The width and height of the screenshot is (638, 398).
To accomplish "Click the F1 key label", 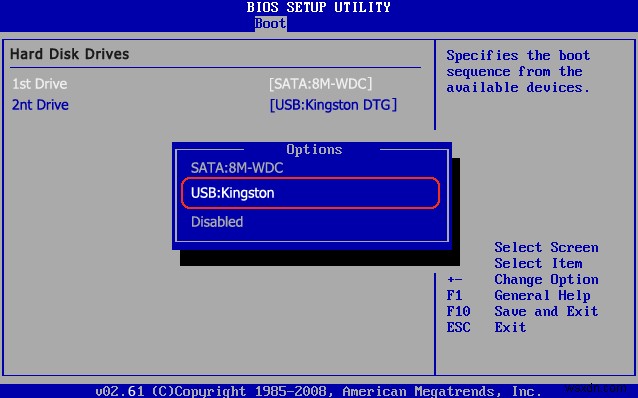I will (x=454, y=295).
